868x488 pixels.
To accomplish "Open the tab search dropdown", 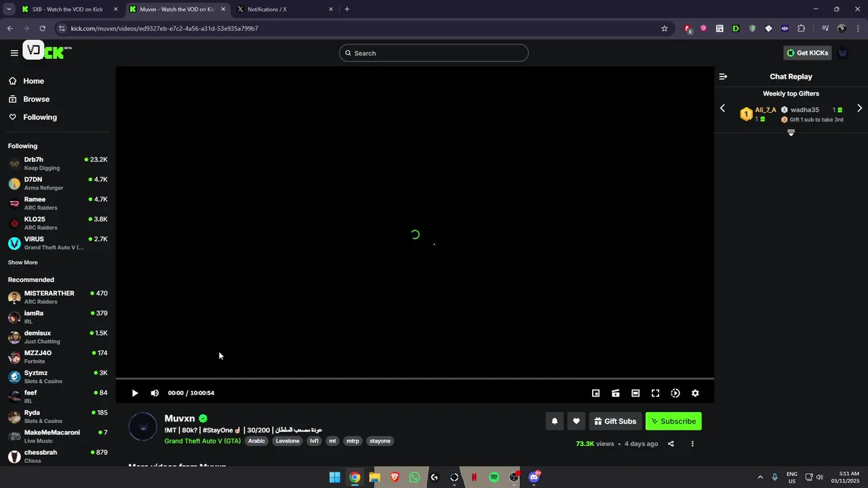I will pyautogui.click(x=9, y=9).
